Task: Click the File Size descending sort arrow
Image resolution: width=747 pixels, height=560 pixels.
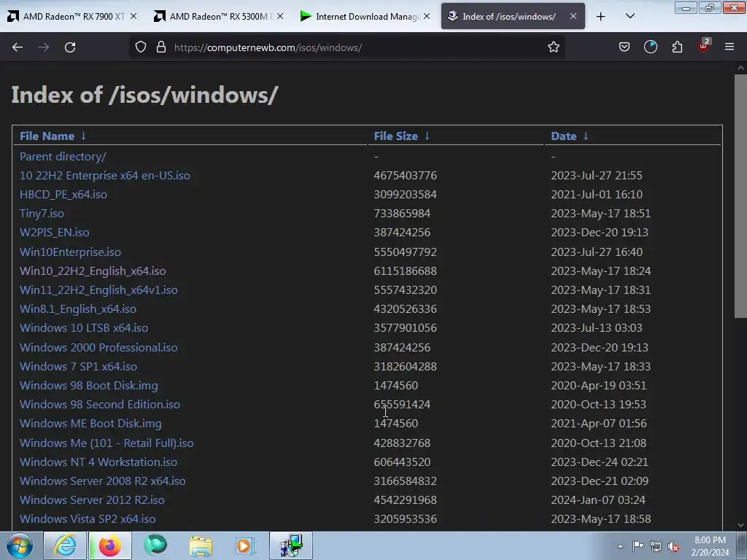Action: click(x=427, y=136)
